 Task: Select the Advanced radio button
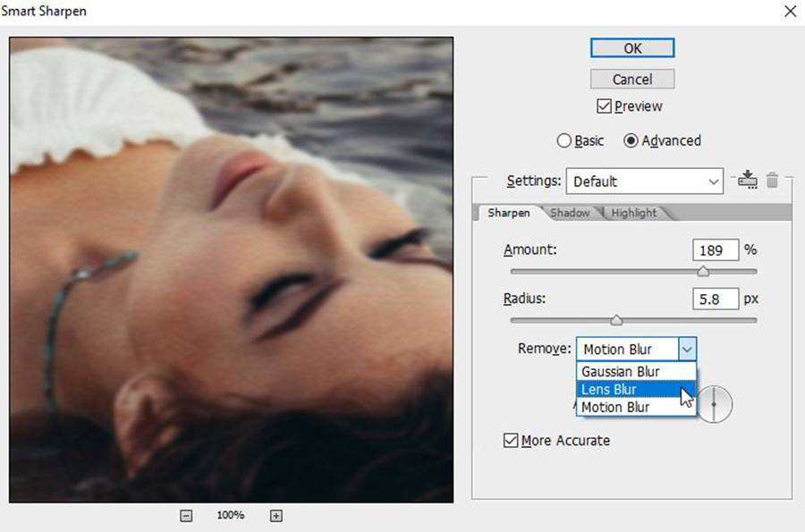point(631,140)
